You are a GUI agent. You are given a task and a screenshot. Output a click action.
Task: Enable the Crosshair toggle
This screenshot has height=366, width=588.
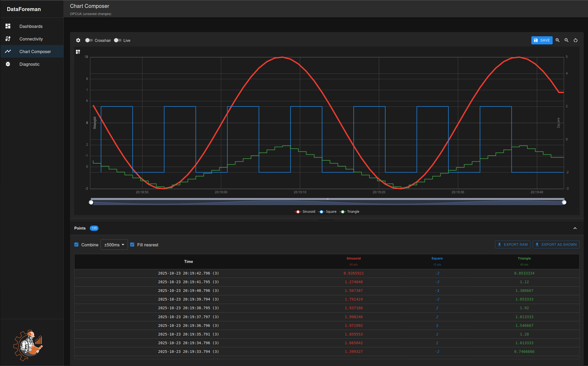pyautogui.click(x=89, y=40)
